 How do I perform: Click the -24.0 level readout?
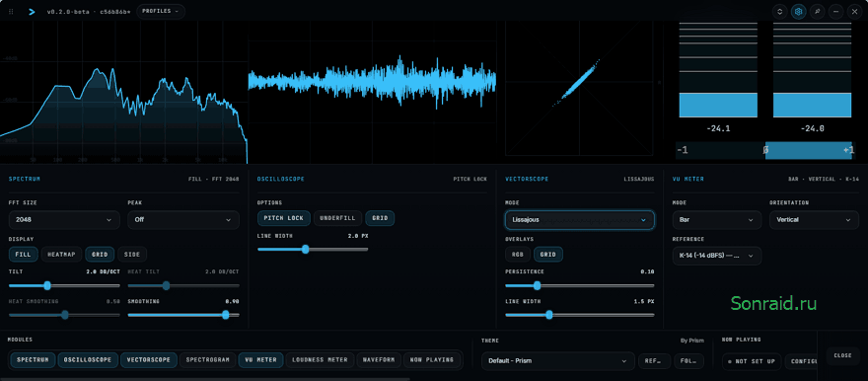click(x=812, y=129)
